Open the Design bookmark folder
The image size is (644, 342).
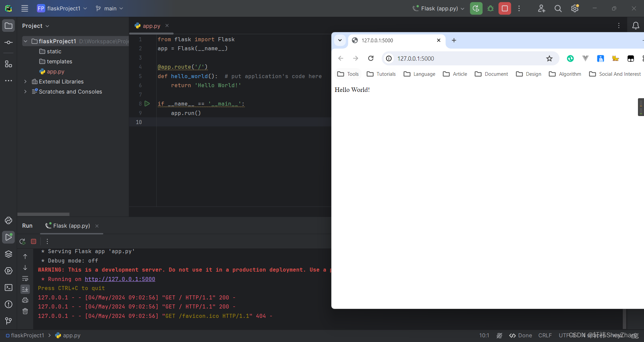click(x=529, y=74)
